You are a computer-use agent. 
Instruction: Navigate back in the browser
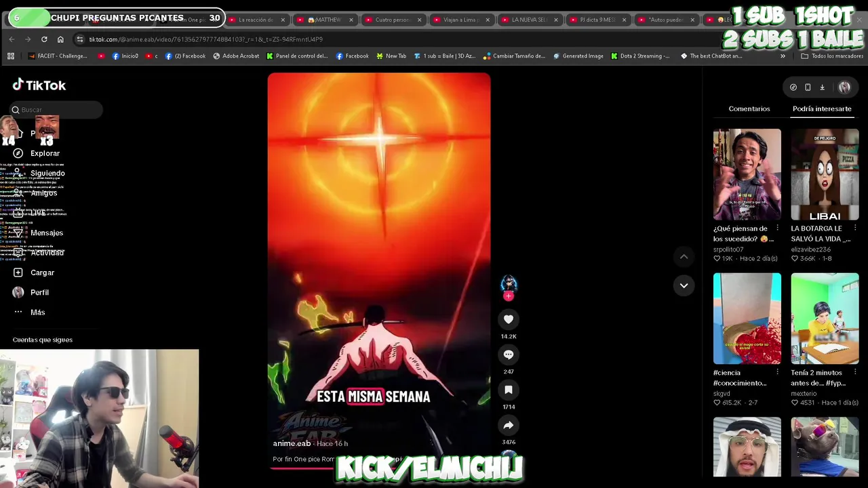click(12, 39)
